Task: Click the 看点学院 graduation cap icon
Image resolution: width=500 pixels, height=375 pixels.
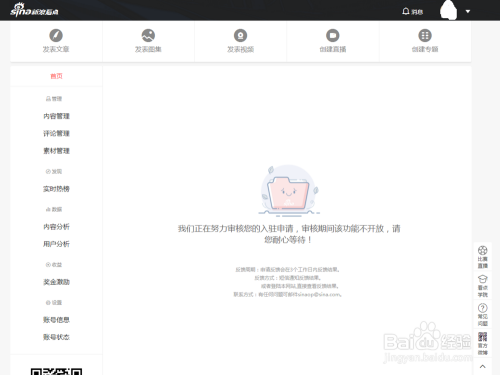Action: coord(483,279)
